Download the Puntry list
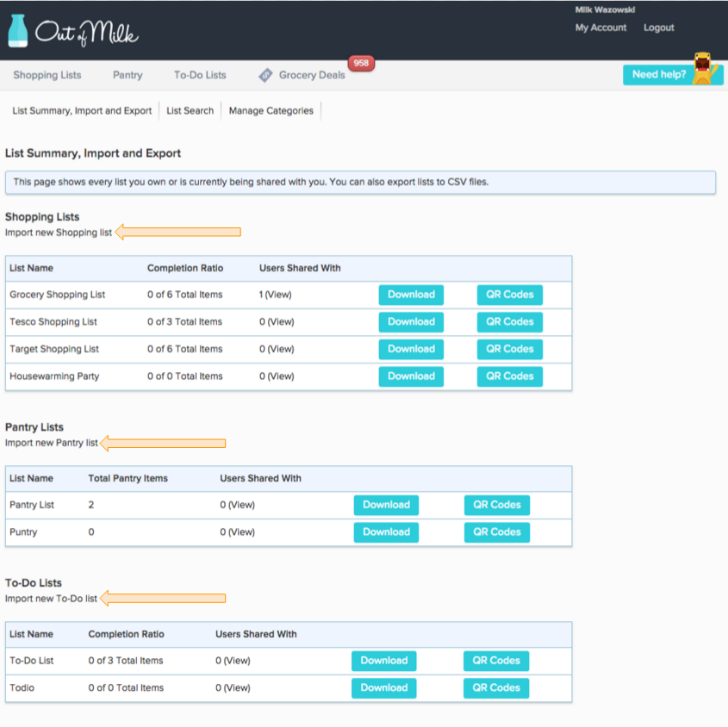 (386, 532)
